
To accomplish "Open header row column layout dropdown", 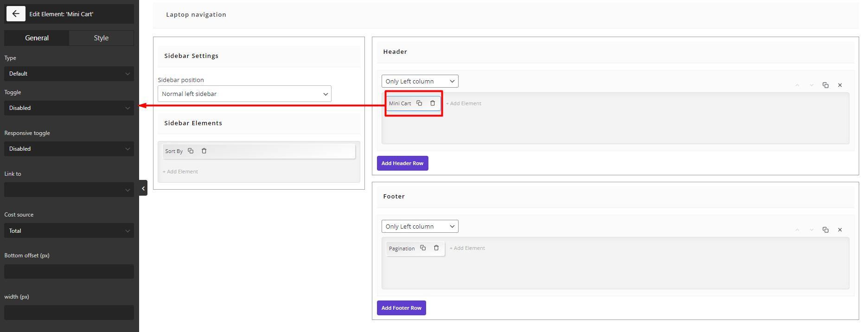I will pos(420,81).
